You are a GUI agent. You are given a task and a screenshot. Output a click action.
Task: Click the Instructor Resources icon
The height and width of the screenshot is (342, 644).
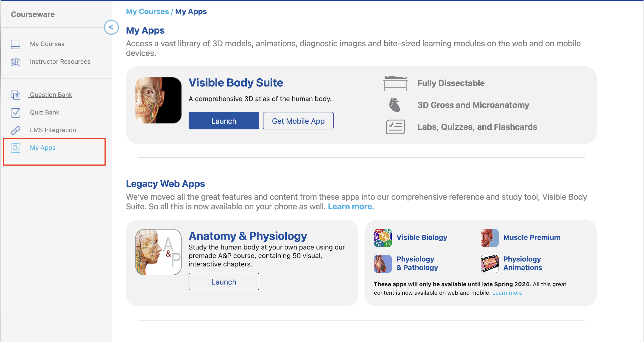click(16, 62)
